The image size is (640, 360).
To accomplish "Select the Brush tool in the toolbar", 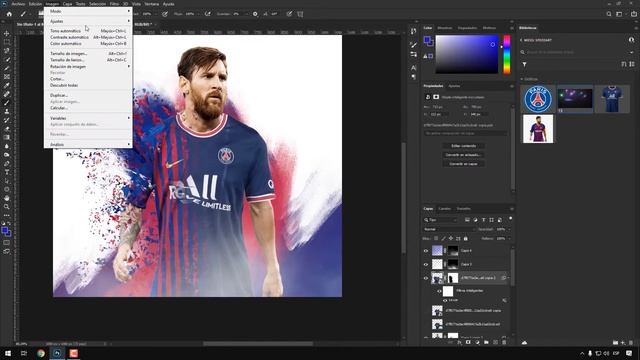I will [x=7, y=103].
